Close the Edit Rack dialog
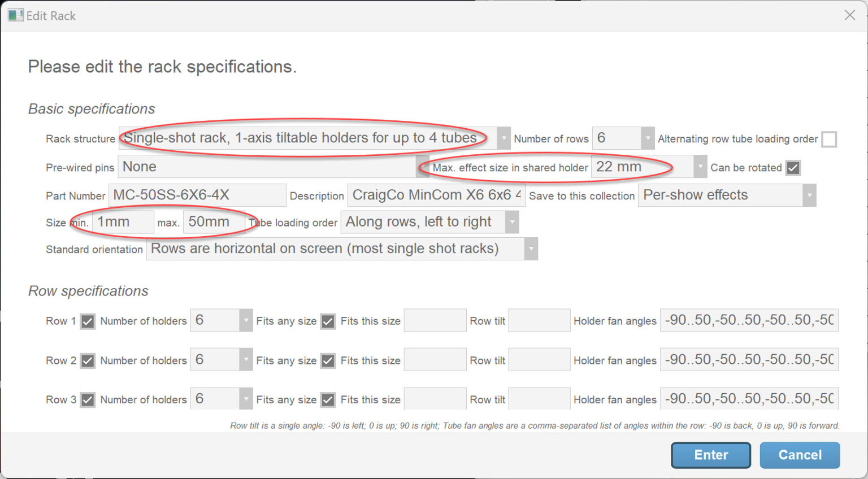The height and width of the screenshot is (479, 868). click(849, 15)
